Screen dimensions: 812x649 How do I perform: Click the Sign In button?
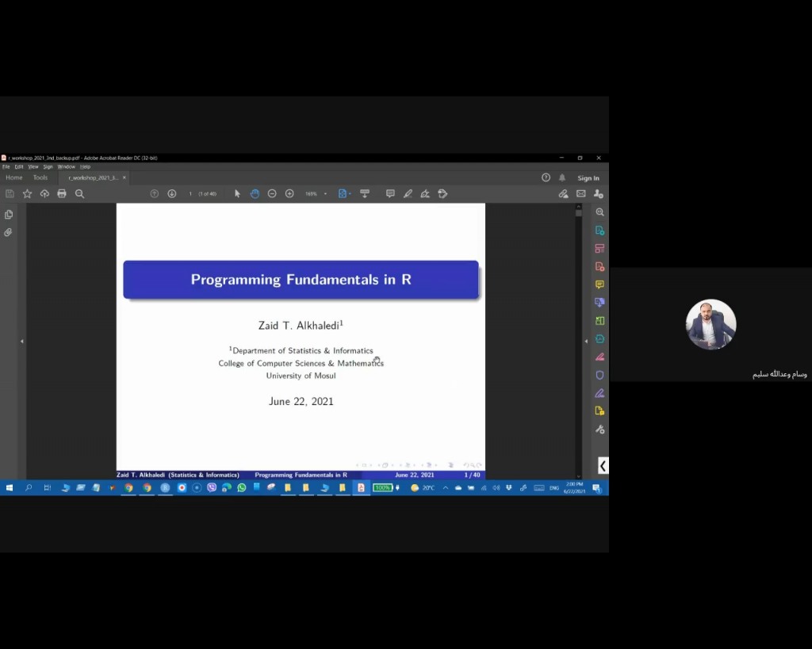[x=588, y=178]
